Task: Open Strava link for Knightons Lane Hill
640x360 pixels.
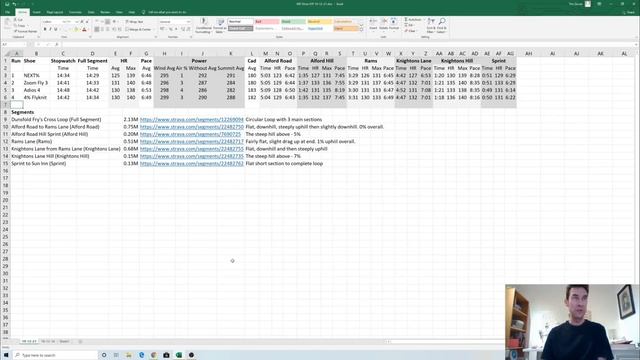Action: 191,156
